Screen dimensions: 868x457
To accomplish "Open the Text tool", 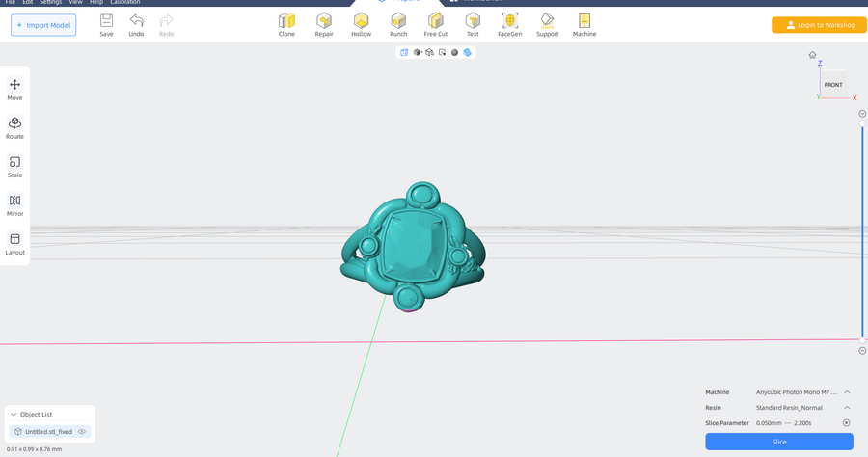I will (473, 25).
